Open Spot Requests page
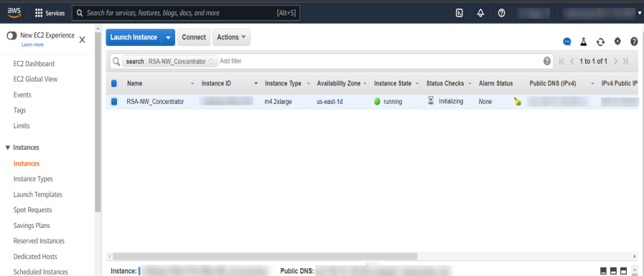The height and width of the screenshot is (276, 644). (x=32, y=210)
